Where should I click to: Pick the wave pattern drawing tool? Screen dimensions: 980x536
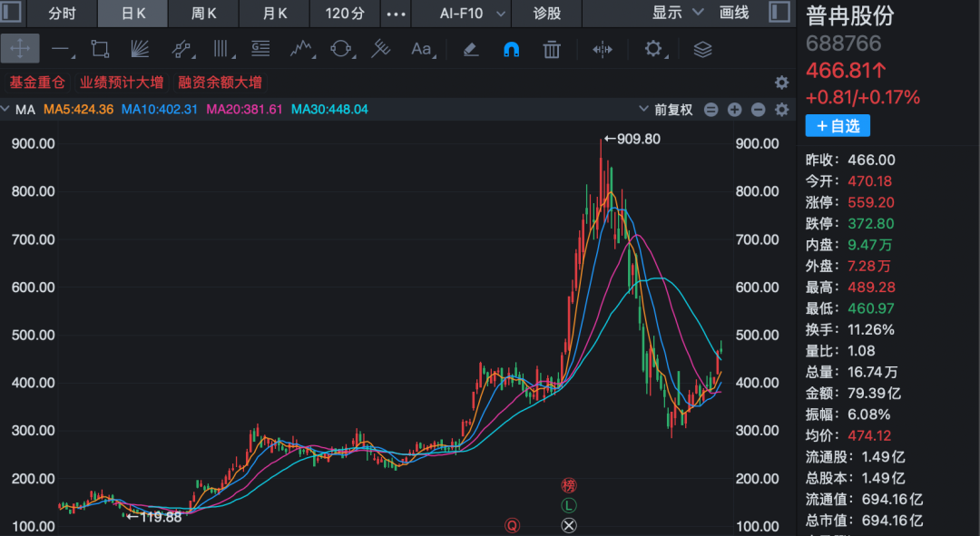(x=301, y=49)
